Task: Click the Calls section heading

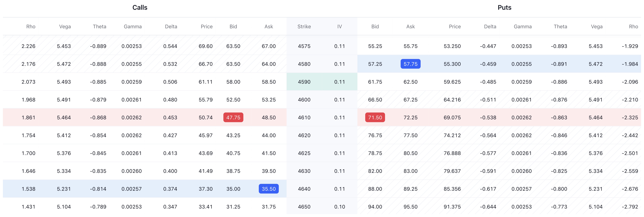Action: [x=140, y=8]
